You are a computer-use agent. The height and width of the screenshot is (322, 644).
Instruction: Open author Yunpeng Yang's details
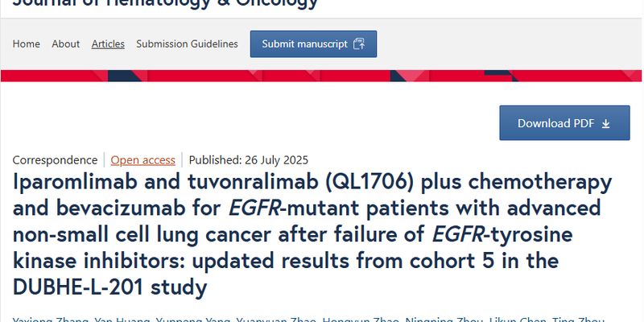(193, 319)
